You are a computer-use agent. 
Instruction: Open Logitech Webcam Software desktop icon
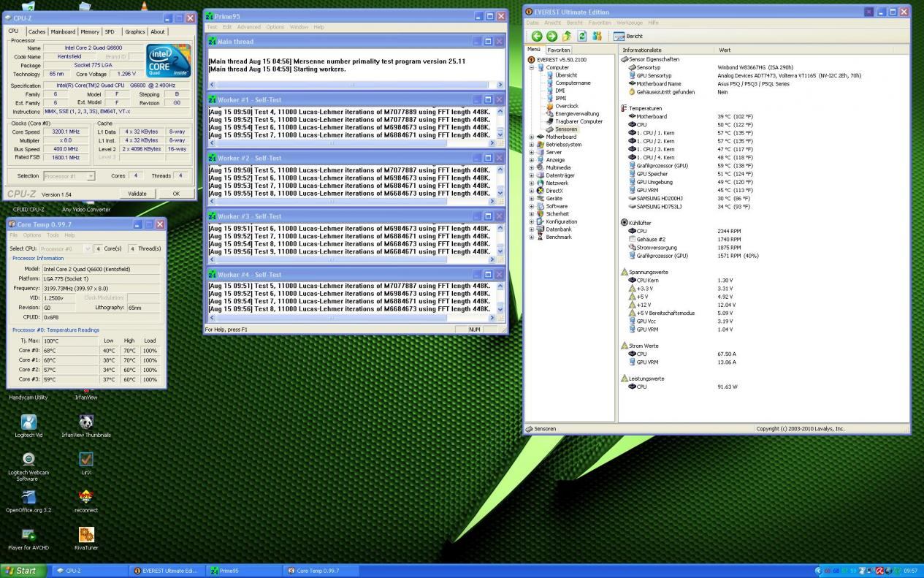tap(28, 467)
